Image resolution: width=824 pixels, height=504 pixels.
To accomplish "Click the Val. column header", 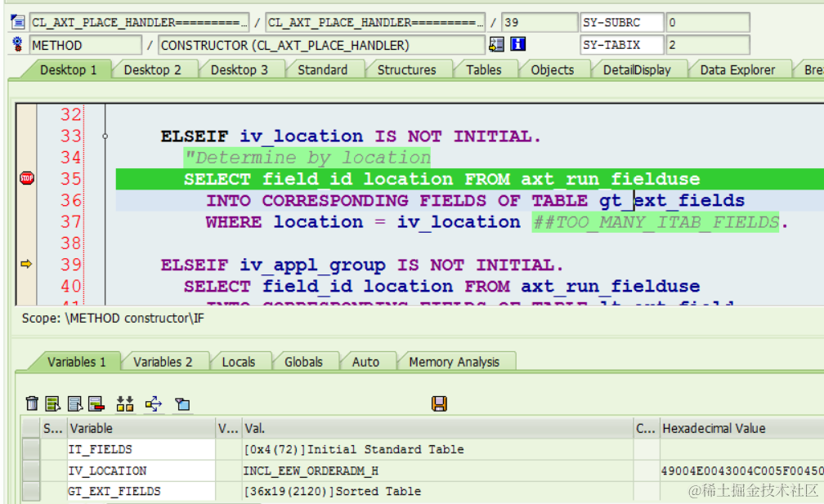I will tap(437, 428).
